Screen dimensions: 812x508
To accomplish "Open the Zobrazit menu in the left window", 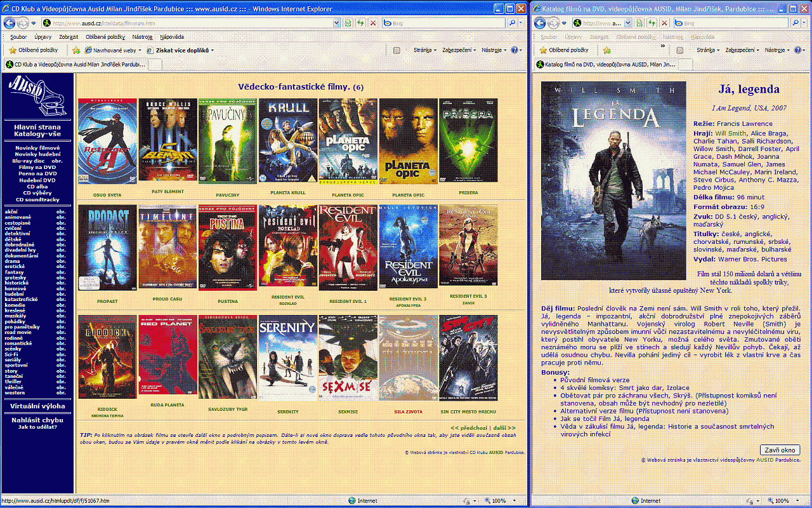I will [x=69, y=37].
